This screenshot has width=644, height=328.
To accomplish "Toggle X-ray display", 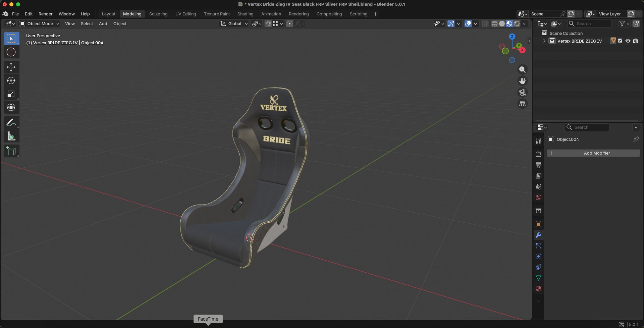I will [x=485, y=23].
